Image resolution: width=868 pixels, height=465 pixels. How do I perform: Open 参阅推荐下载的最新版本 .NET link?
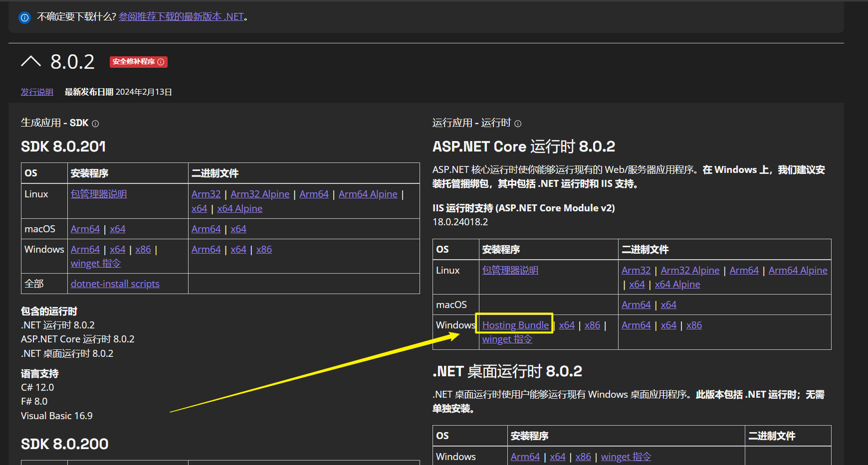pyautogui.click(x=181, y=16)
